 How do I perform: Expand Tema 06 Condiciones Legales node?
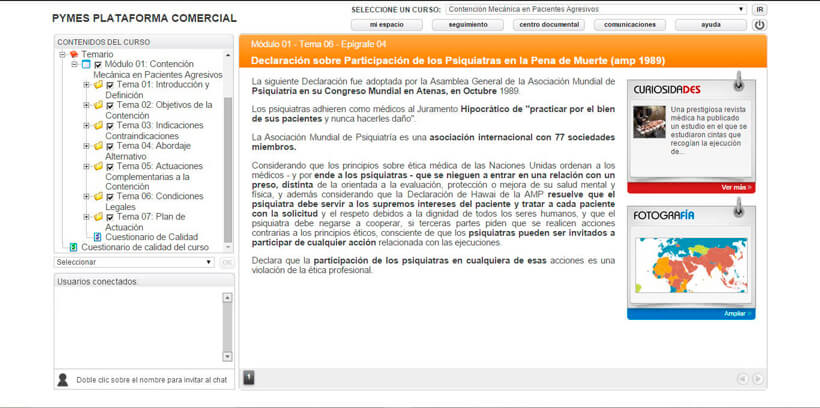86,196
